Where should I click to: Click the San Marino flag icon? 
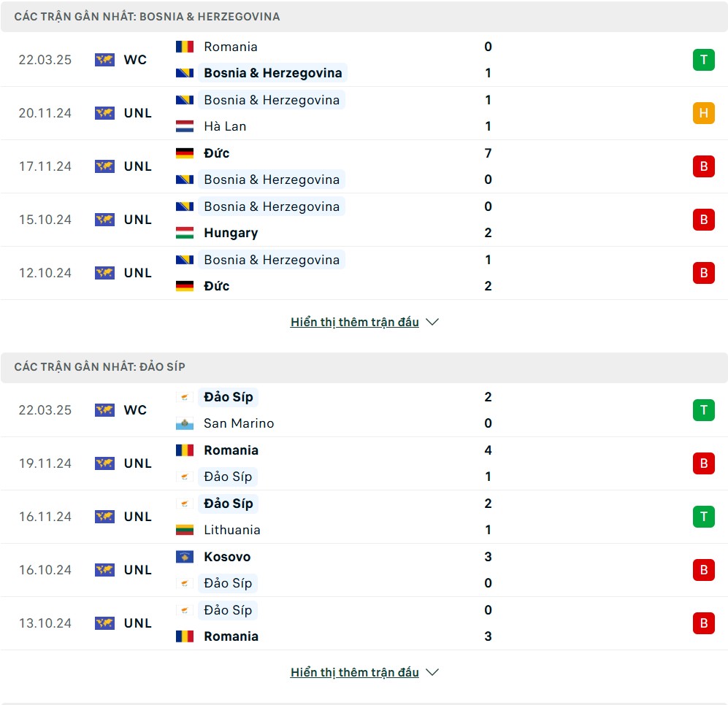[x=184, y=423]
